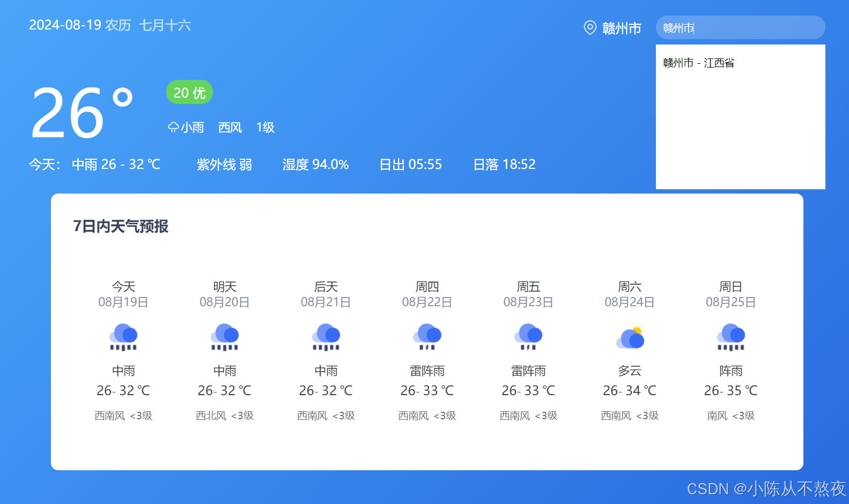Screen dimensions: 849x504
Task: Click the 阵雨 condition under 周日
Action: [x=731, y=371]
